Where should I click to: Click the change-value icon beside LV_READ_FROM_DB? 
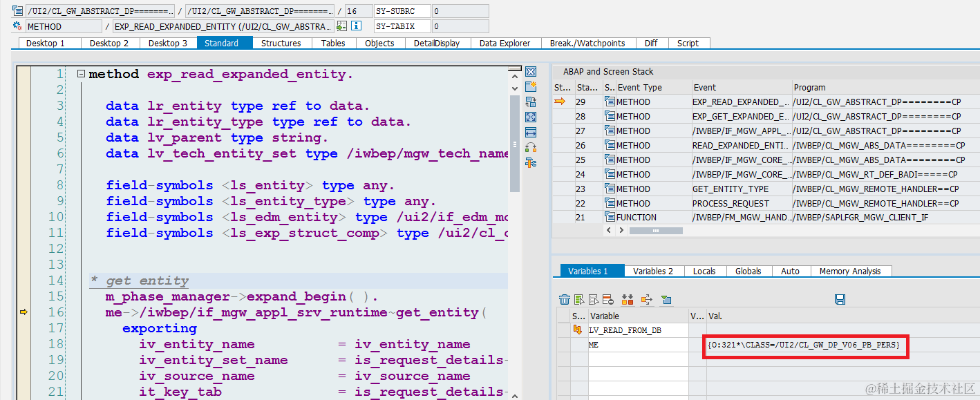pyautogui.click(x=578, y=330)
